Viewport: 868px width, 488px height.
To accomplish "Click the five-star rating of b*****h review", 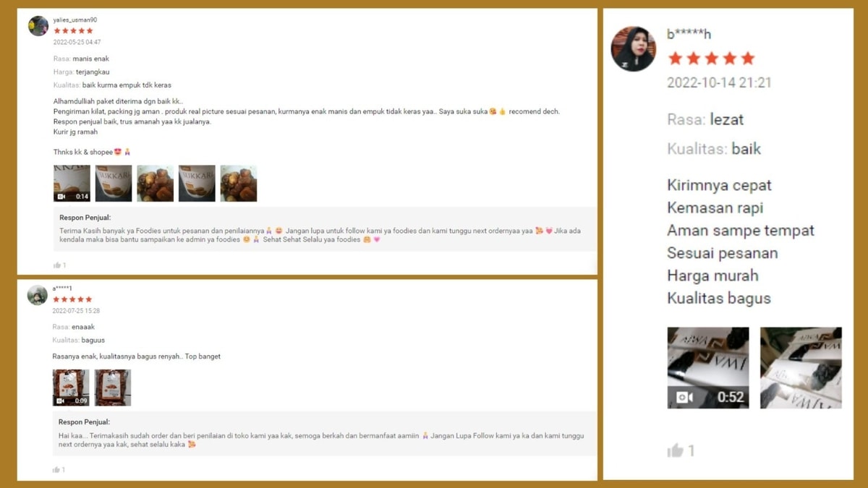I will 711,59.
